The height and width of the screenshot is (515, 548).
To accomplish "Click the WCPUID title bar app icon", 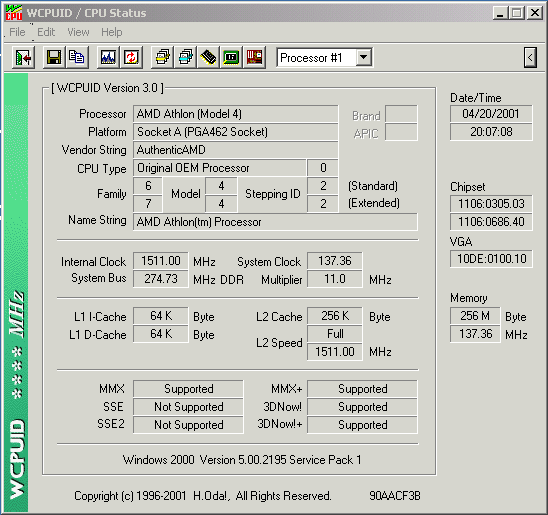I will click(14, 13).
